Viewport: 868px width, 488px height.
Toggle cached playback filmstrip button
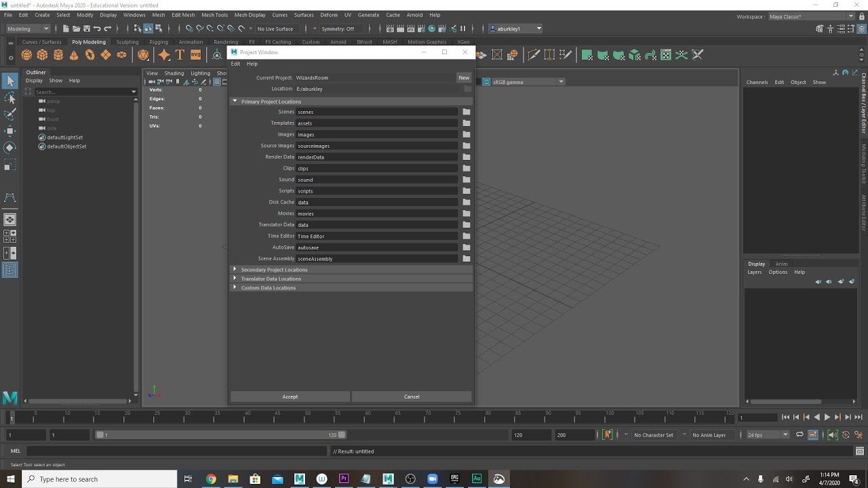(x=812, y=435)
